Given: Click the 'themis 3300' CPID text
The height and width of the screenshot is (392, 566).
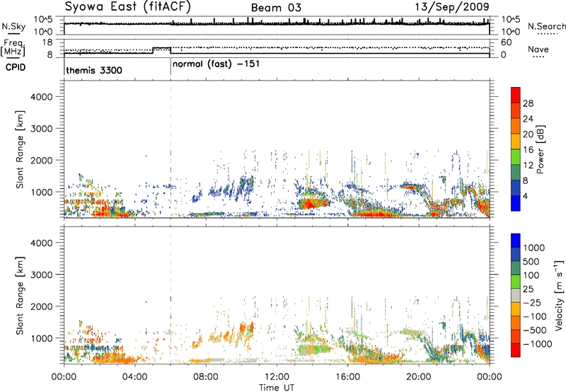Looking at the screenshot, I should coord(94,70).
